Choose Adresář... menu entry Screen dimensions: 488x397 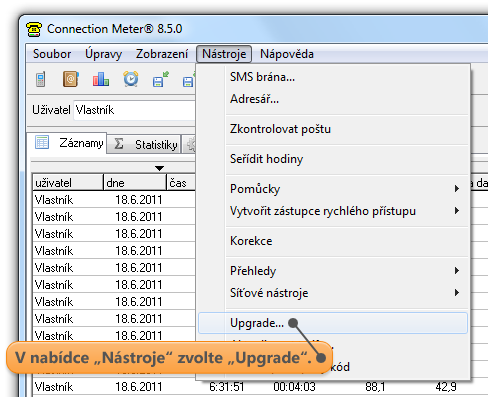pos(333,99)
